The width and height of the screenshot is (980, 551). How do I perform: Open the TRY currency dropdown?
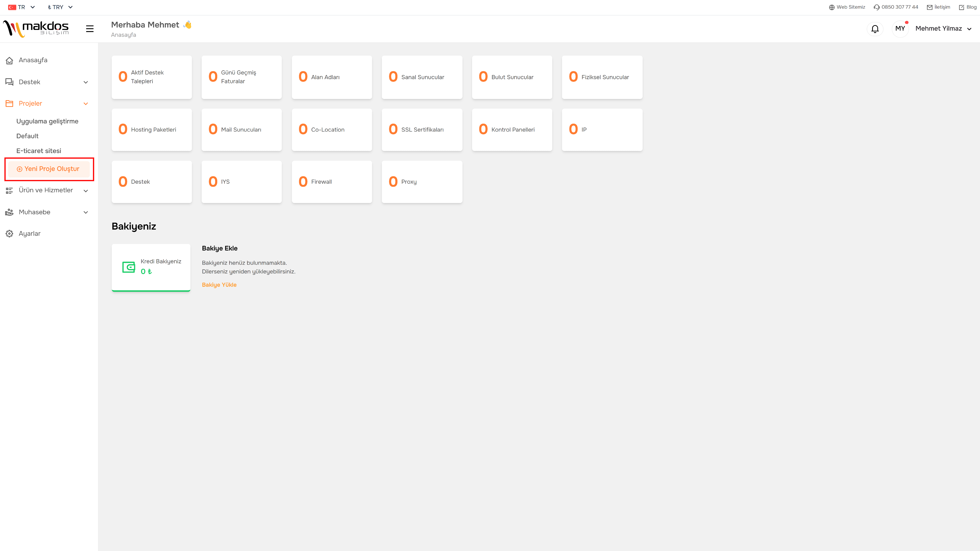click(60, 7)
